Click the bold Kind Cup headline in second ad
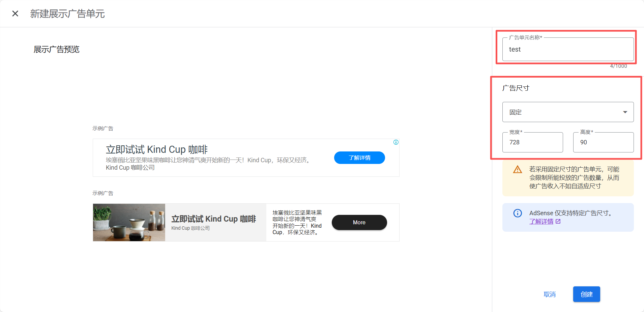 [x=214, y=219]
